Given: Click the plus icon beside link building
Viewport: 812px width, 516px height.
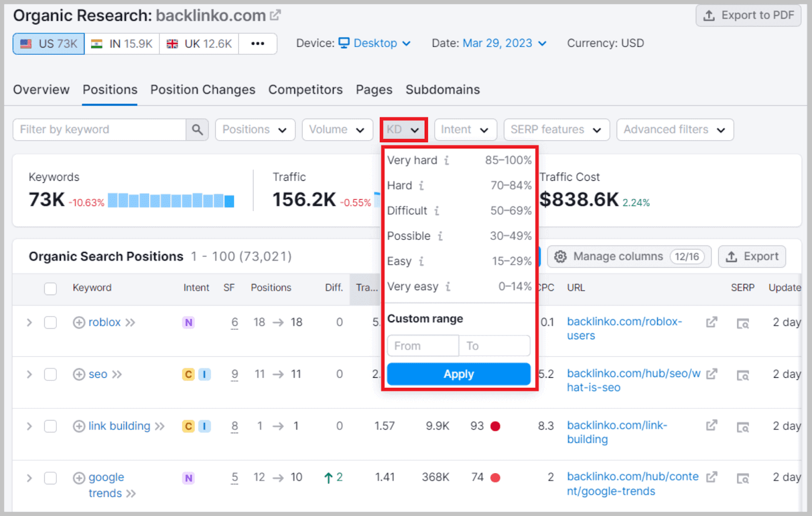Looking at the screenshot, I should coord(79,426).
